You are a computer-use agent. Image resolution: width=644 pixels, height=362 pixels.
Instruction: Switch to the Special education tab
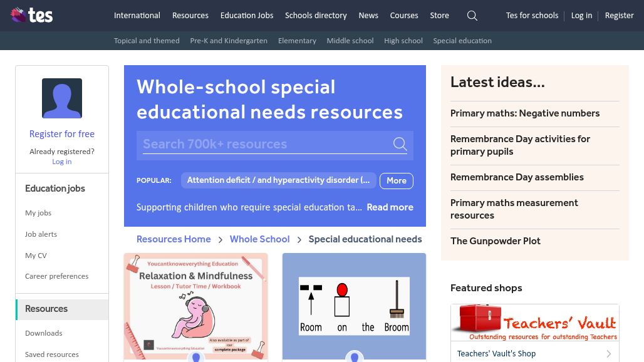pyautogui.click(x=462, y=41)
